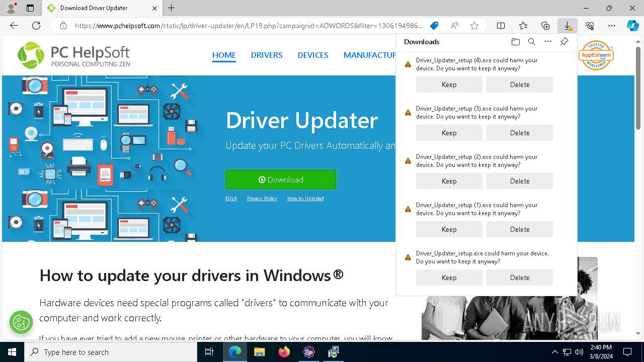Open downloads folder icon in panel
Viewport: 644px width, 362px height.
(x=515, y=42)
